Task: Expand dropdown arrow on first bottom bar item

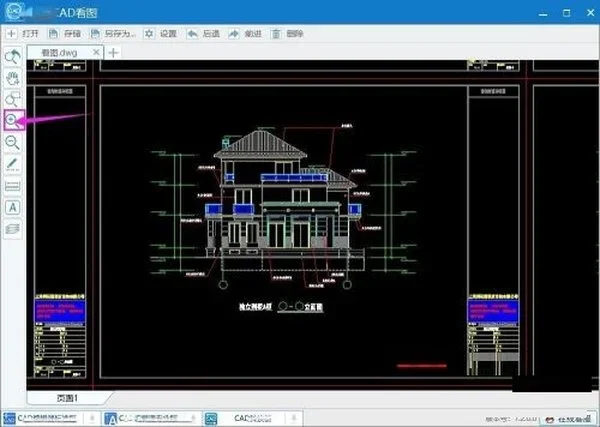Action: (x=92, y=418)
